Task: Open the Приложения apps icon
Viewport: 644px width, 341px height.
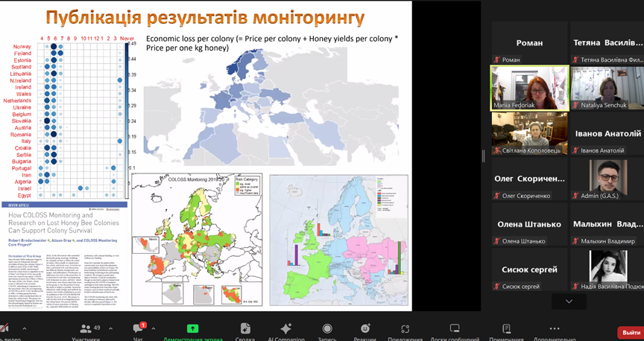Action: tap(405, 330)
